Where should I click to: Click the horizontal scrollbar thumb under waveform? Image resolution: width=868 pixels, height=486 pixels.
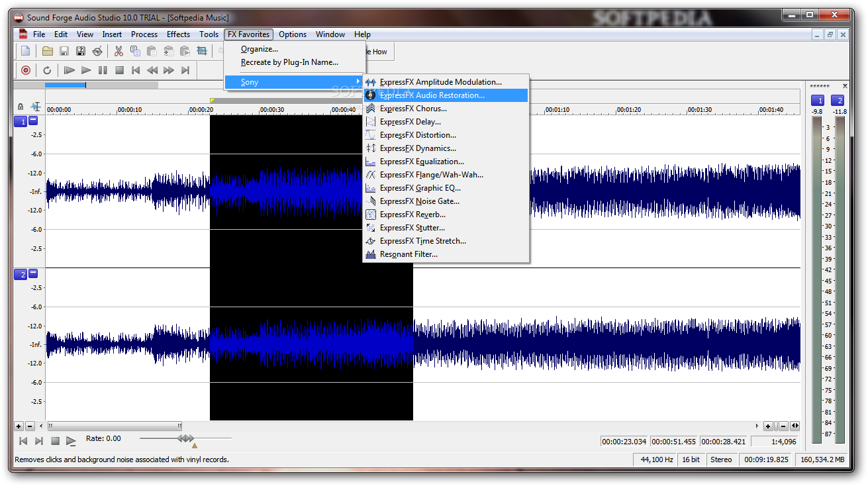pos(115,426)
